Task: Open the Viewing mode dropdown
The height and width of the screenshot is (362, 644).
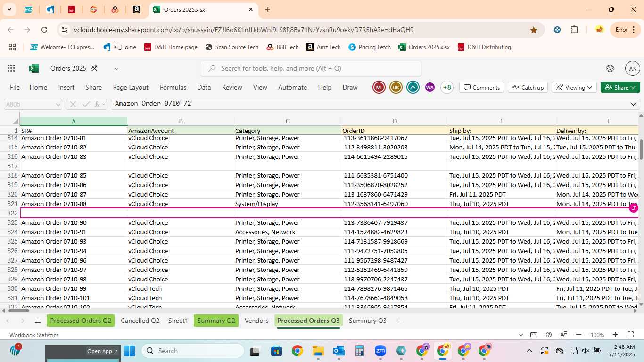Action: tap(575, 87)
